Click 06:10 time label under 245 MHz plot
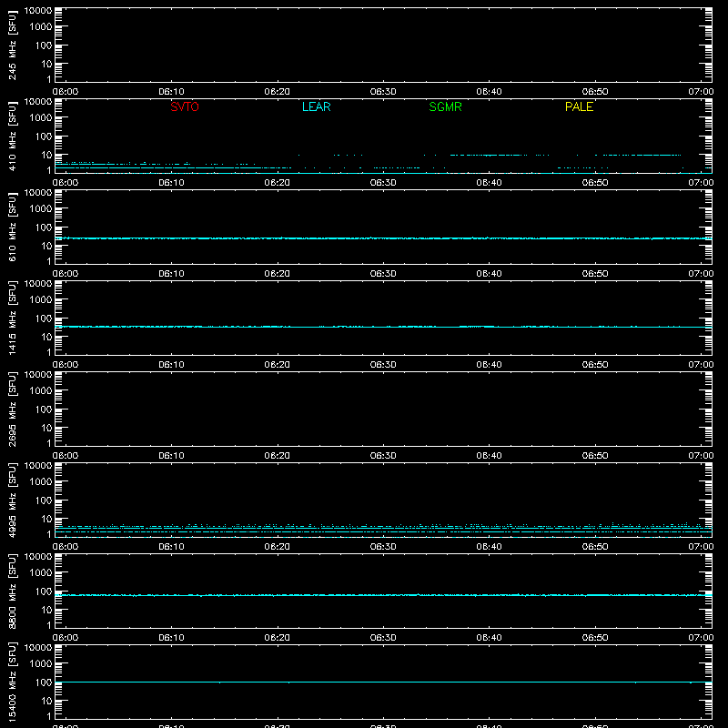This screenshot has width=728, height=728. coord(171,92)
